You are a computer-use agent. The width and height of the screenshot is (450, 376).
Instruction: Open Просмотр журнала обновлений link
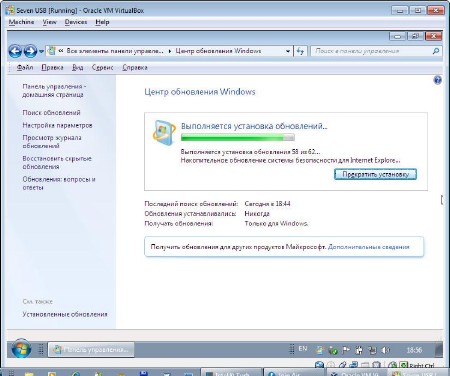click(52, 142)
